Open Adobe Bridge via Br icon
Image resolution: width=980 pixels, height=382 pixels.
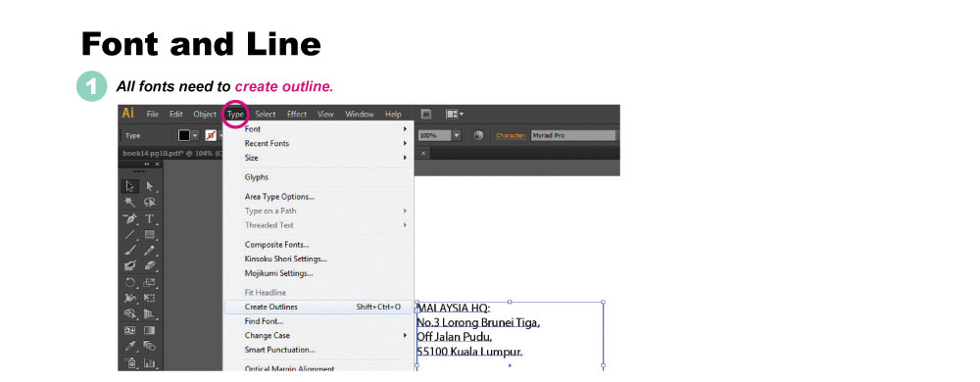pyautogui.click(x=427, y=115)
